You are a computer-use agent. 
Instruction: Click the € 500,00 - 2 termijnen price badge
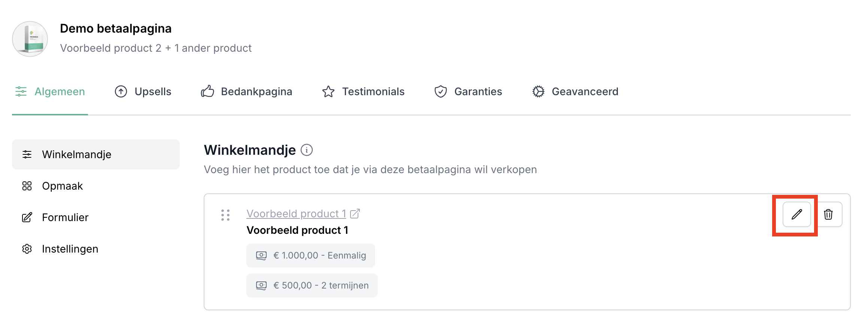[x=312, y=286]
